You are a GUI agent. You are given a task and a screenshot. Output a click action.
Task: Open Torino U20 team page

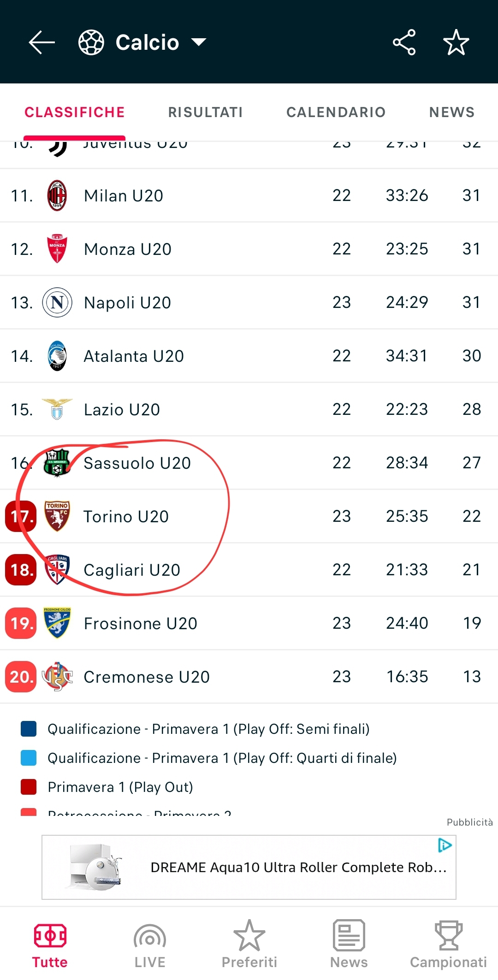pyautogui.click(x=126, y=516)
